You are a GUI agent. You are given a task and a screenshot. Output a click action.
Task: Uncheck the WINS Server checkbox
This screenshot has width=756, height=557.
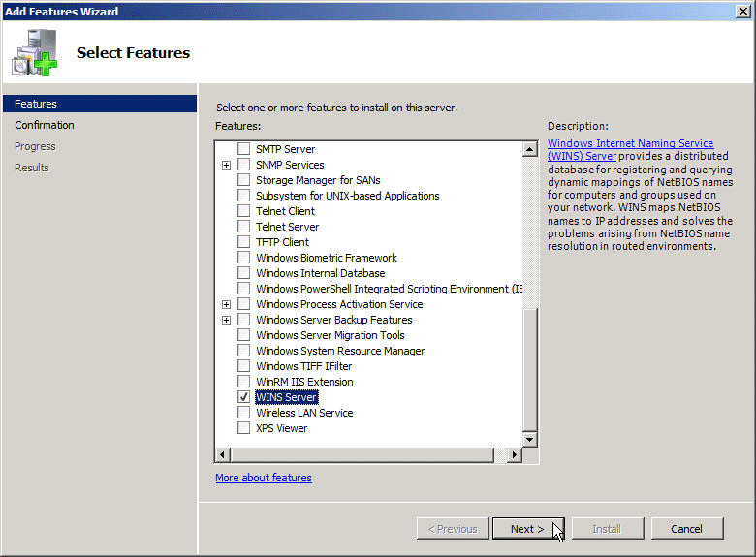tap(244, 397)
